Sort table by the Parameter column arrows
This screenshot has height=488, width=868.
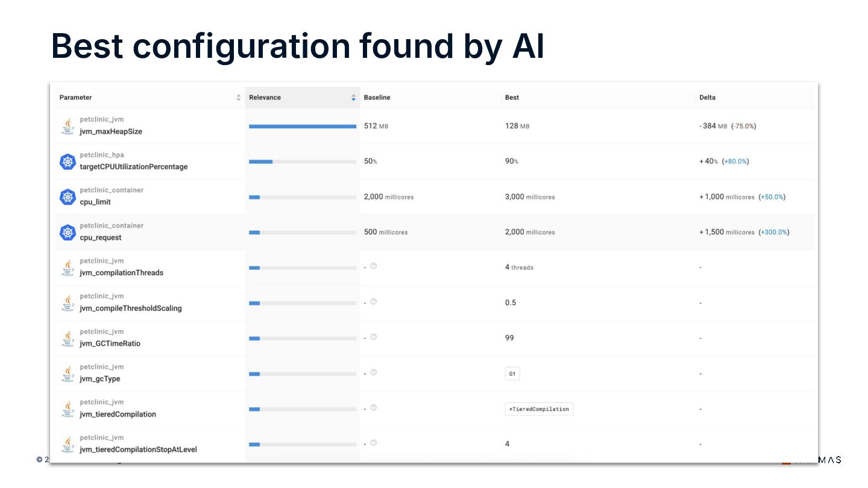coord(239,98)
